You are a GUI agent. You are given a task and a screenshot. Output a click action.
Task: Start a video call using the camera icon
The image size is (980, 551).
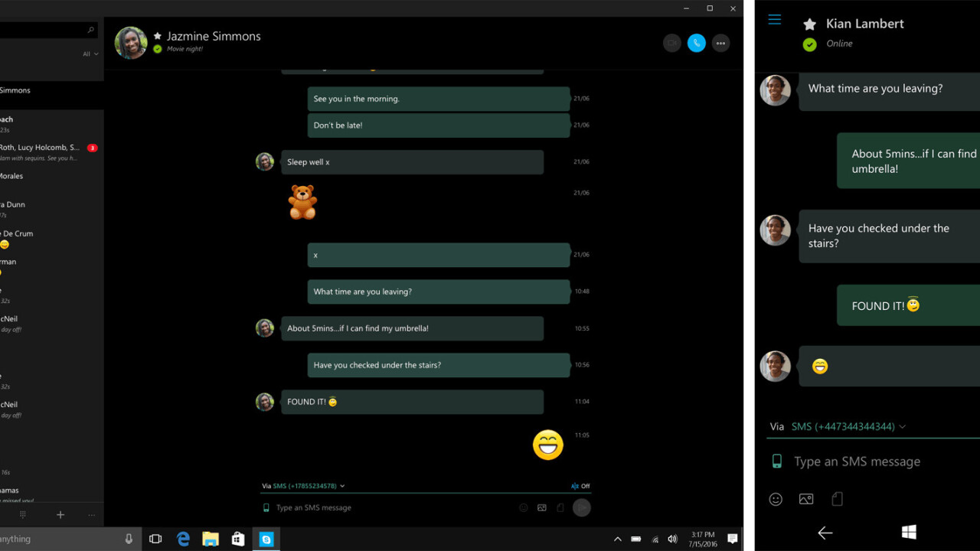[671, 44]
